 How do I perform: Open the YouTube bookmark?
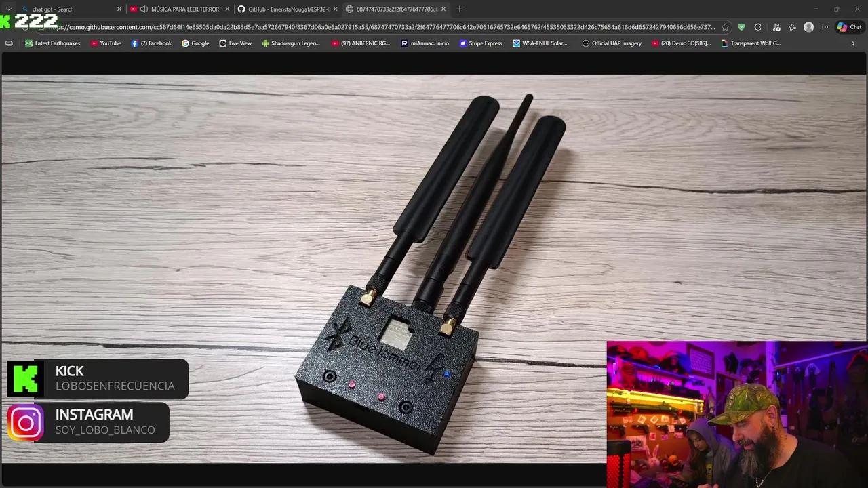pyautogui.click(x=105, y=43)
